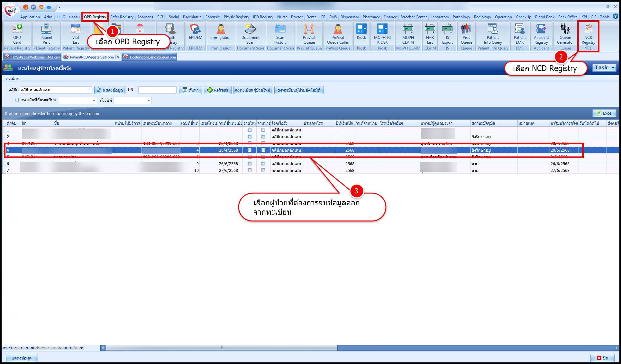
Task: Tick จำหน่าย checkbox in row 6
Action: [x=263, y=164]
